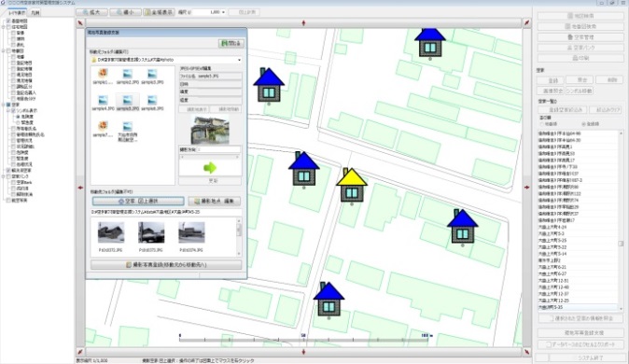
Task: Click the 空家 図上選択 button with house icon
Action: coord(138,201)
